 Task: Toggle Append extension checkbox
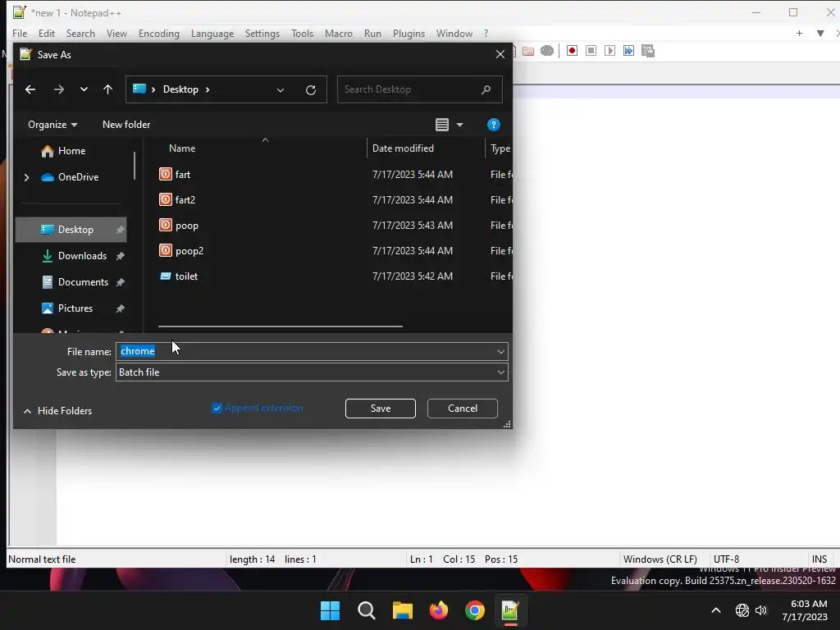point(217,409)
